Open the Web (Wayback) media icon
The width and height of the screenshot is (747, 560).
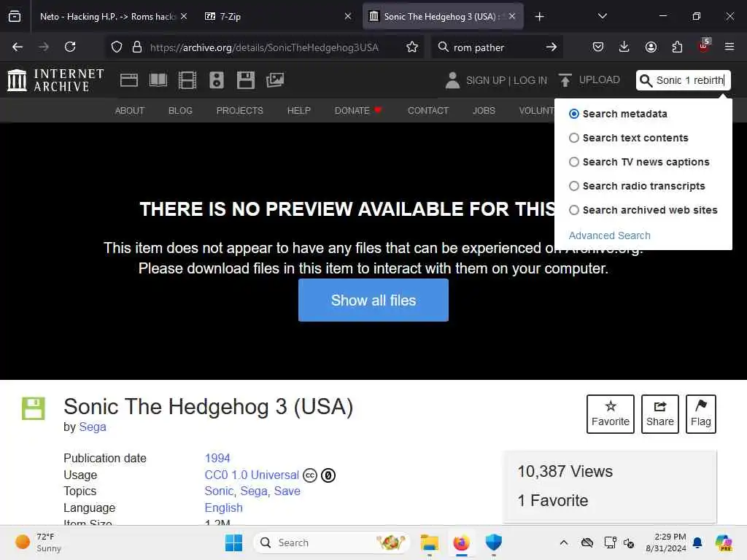128,80
